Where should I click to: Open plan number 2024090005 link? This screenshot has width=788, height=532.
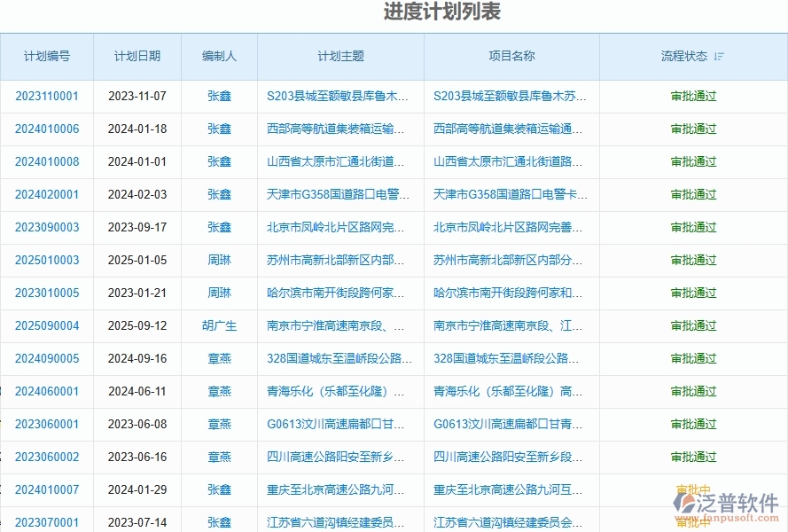46,358
